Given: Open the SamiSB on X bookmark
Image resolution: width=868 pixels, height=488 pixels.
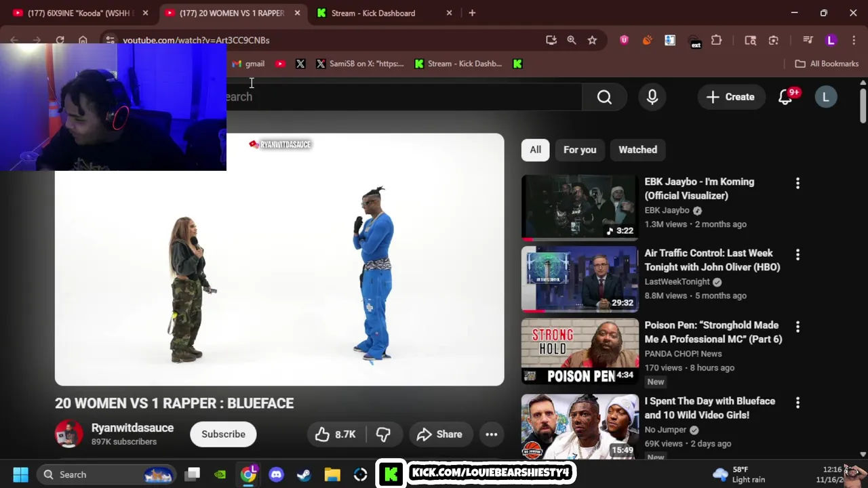Looking at the screenshot, I should 360,64.
